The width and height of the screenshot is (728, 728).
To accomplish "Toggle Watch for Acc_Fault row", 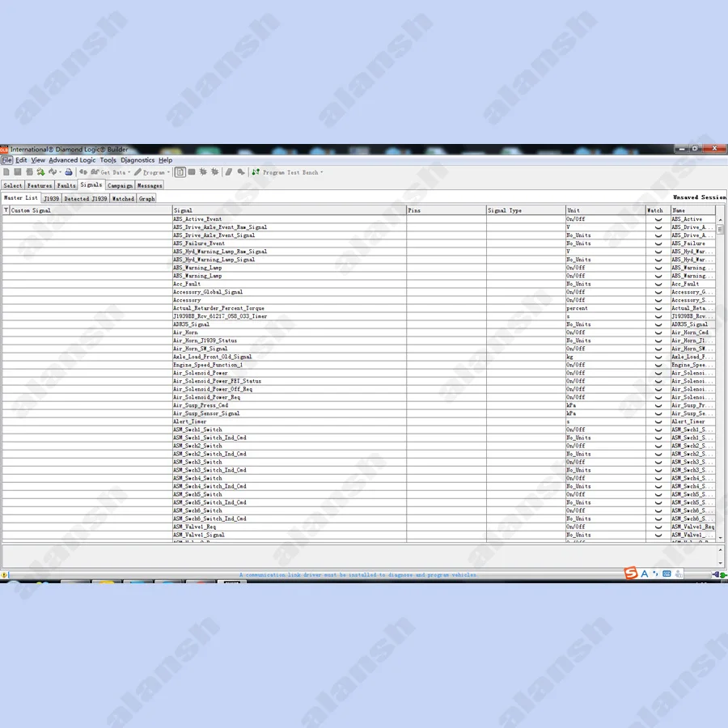I will click(658, 284).
